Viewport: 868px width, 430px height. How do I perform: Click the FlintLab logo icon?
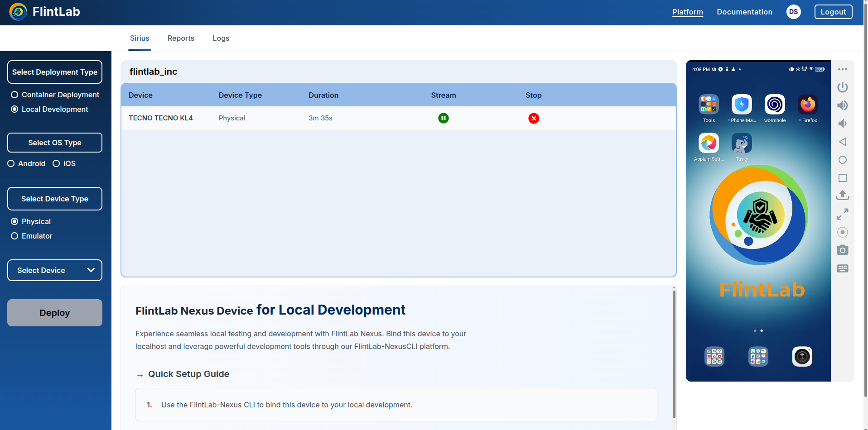point(18,12)
